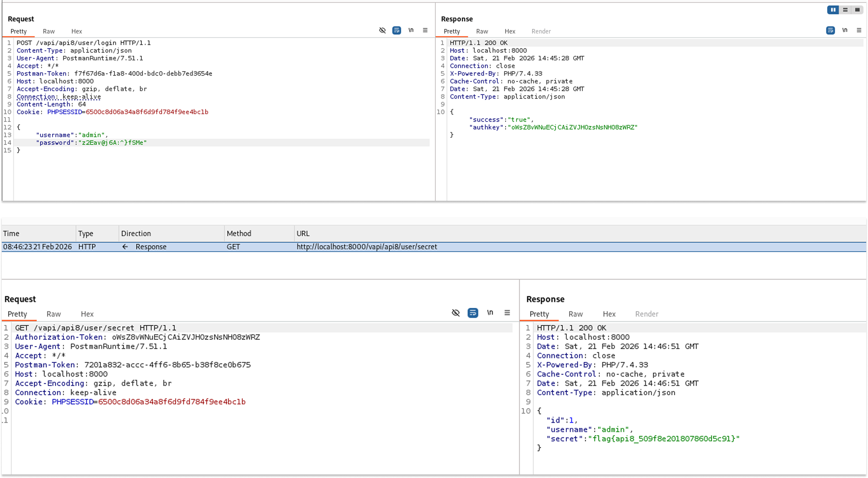This screenshot has height=478, width=868.
Task: Toggle eye-slash icon in secret request editor
Action: coord(456,313)
